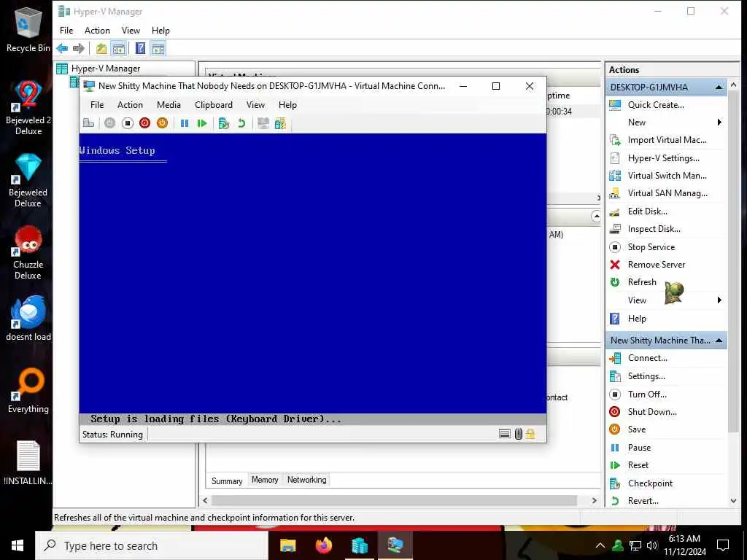Collapse New Shitty Machine actions section
The image size is (747, 560).
pos(719,341)
